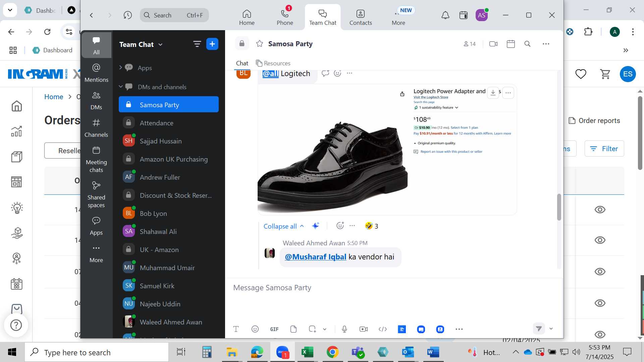Open the Zoom history clock icon
Screen dimensions: 644x362
click(127, 15)
